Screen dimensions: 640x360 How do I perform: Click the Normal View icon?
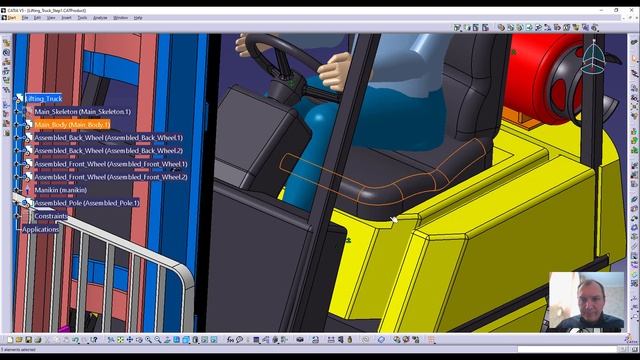(167, 340)
